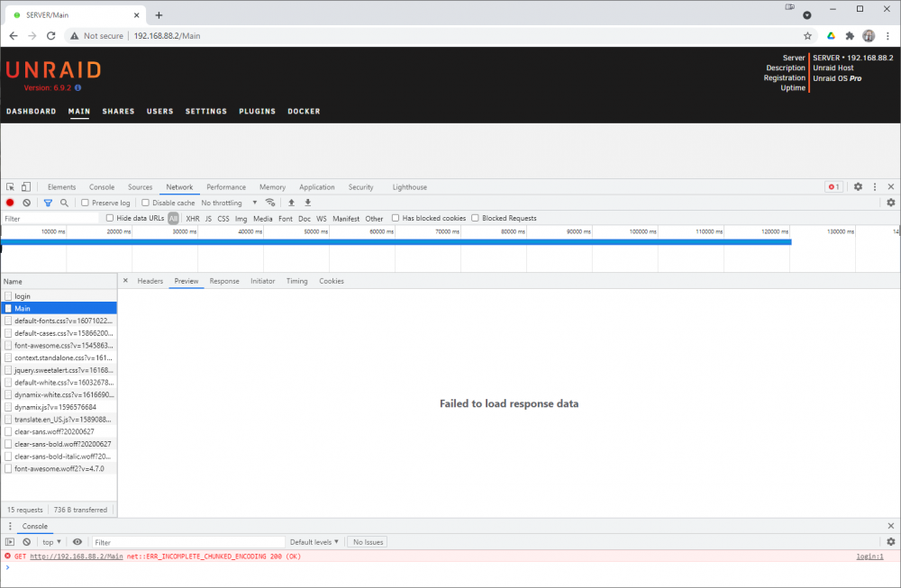This screenshot has height=588, width=901.
Task: Filter requests by CSS type
Action: (223, 219)
